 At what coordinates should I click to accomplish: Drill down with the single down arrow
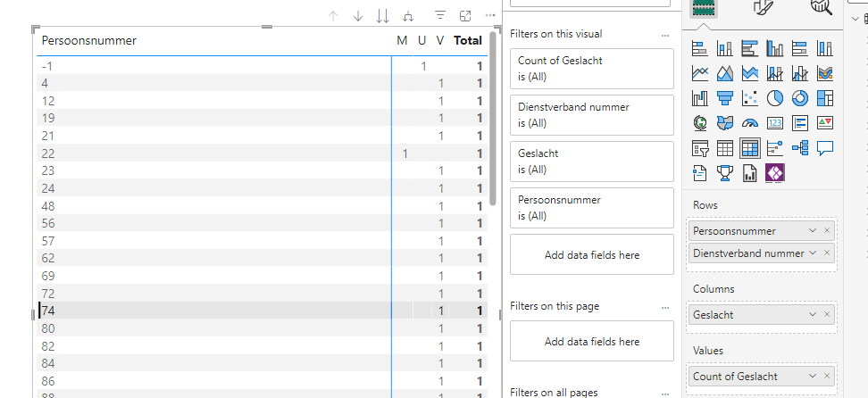coord(358,16)
